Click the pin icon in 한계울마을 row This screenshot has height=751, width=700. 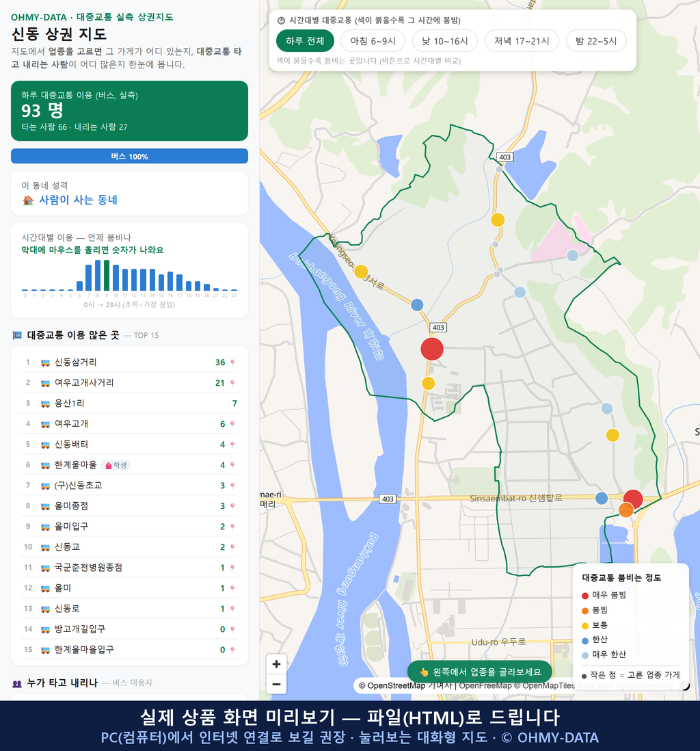pyautogui.click(x=232, y=466)
